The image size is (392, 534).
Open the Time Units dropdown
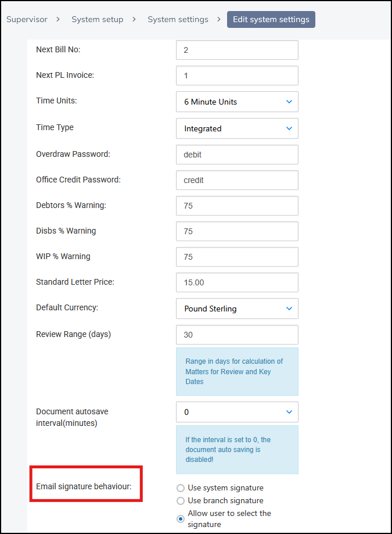[x=237, y=102]
